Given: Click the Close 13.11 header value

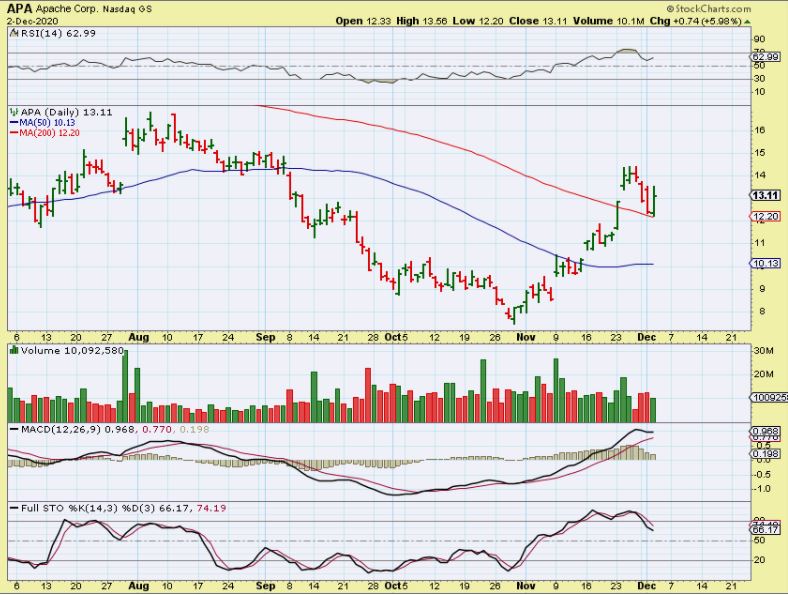Looking at the screenshot, I should pyautogui.click(x=538, y=21).
